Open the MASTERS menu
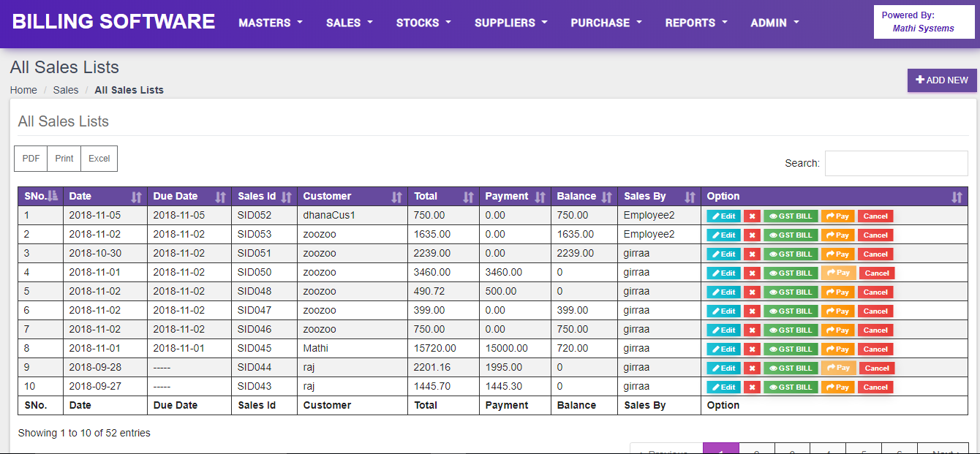 tap(270, 23)
